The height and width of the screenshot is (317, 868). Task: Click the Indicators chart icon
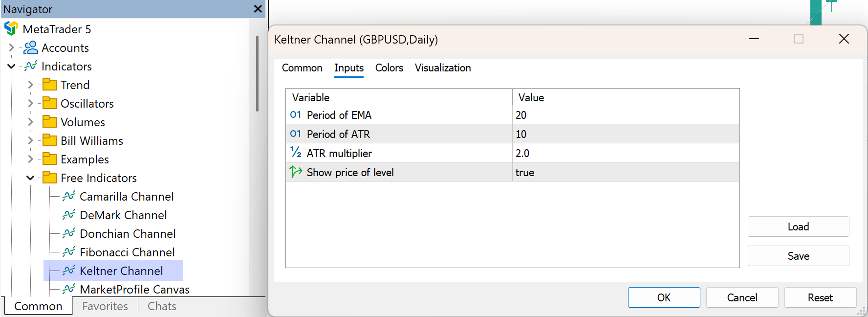(x=31, y=66)
